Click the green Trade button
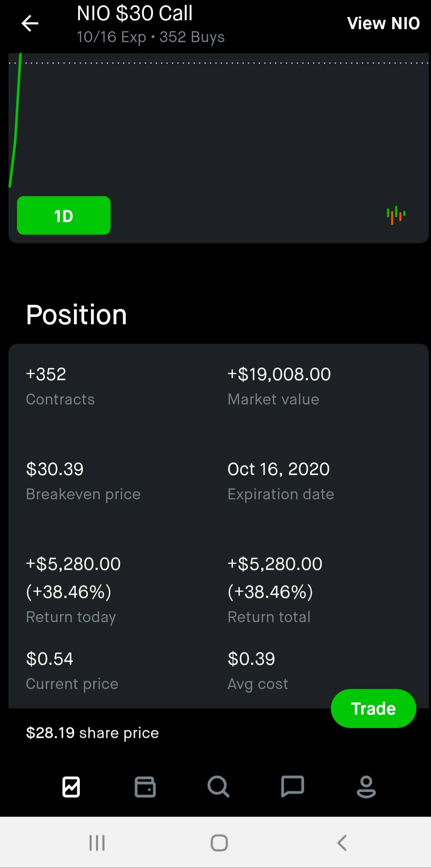The height and width of the screenshot is (868, 431). click(373, 708)
